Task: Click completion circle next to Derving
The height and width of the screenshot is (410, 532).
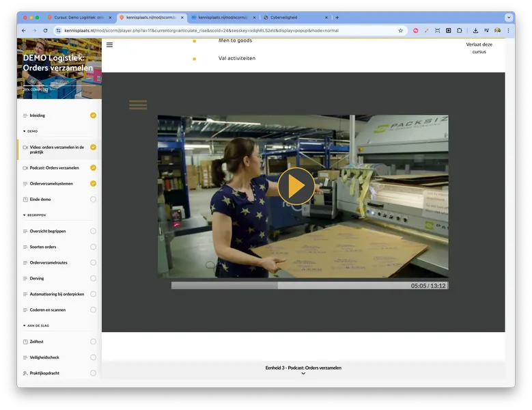Action: (93, 278)
